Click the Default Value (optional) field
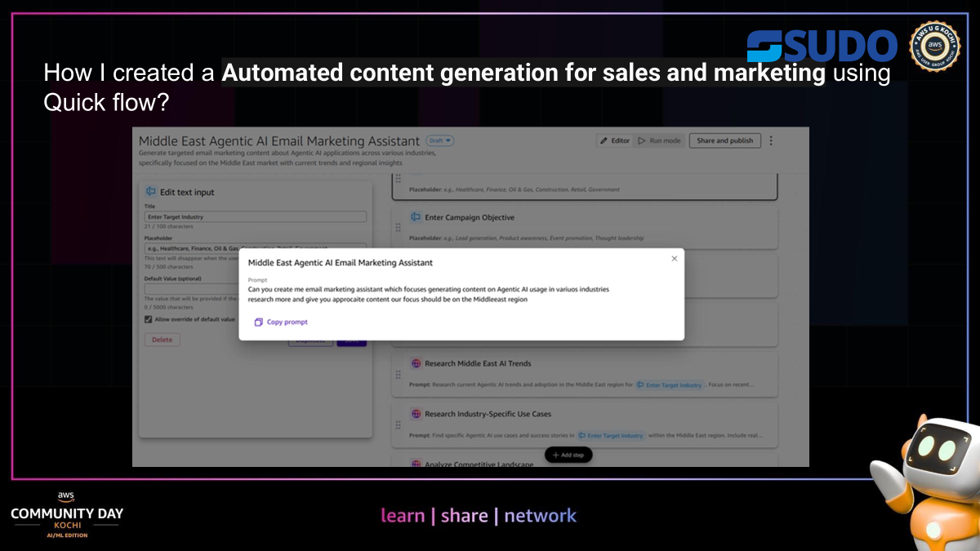Image resolution: width=980 pixels, height=551 pixels. click(x=256, y=288)
